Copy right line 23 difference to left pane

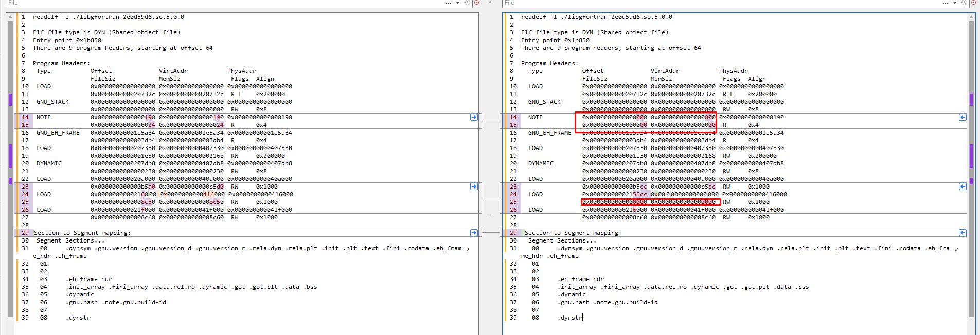point(963,187)
